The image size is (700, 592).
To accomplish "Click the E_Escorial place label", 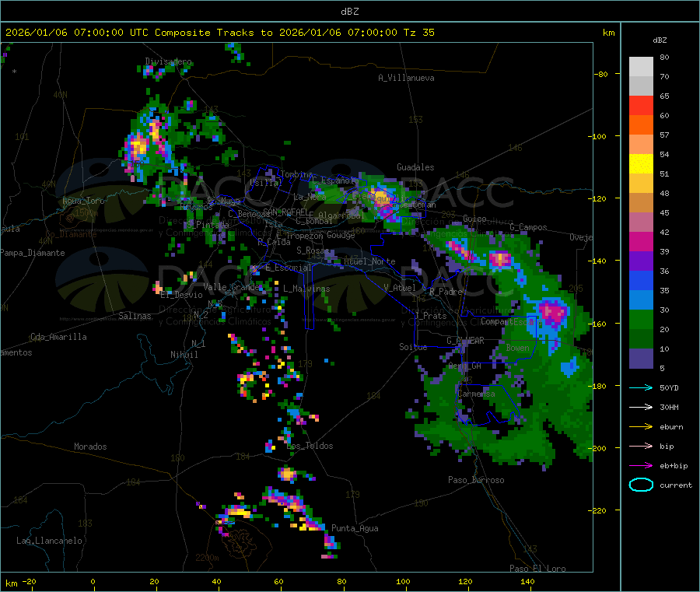I will [x=289, y=268].
